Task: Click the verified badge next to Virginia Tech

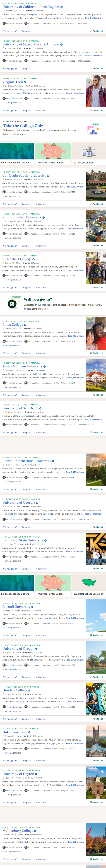Action: (25, 82)
